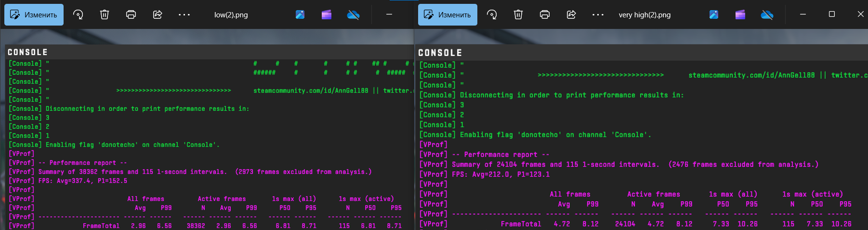Delete image via trash icon in very high(2).png window
The height and width of the screenshot is (230, 868).
pos(518,14)
